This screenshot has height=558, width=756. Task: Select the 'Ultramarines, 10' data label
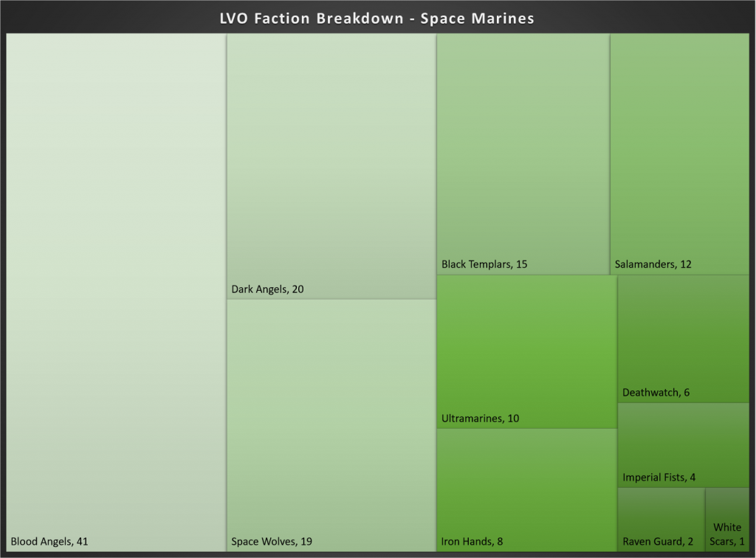coord(481,418)
